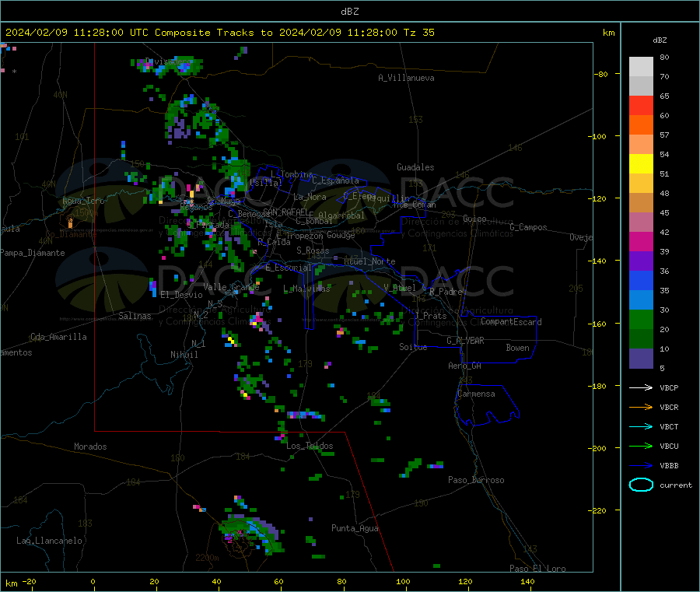This screenshot has height=592, width=700.
Task: Pick the bright green 20-30 dBZ band
Action: tap(641, 319)
